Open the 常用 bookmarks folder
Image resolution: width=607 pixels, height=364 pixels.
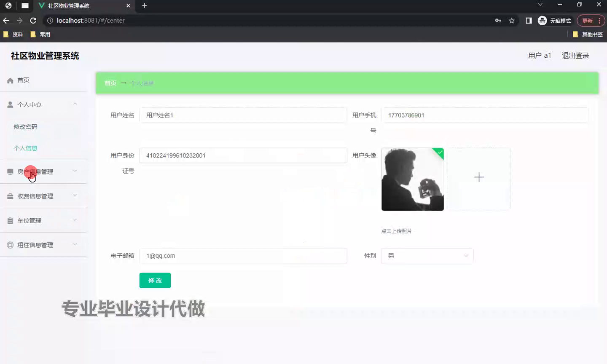point(40,35)
